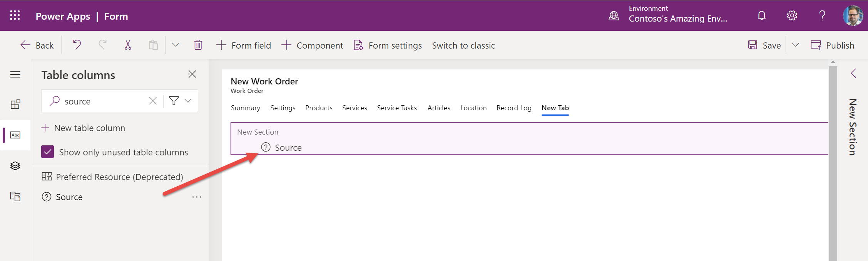Click the Back arrow button
Screen dimensions: 868x261
pos(37,45)
